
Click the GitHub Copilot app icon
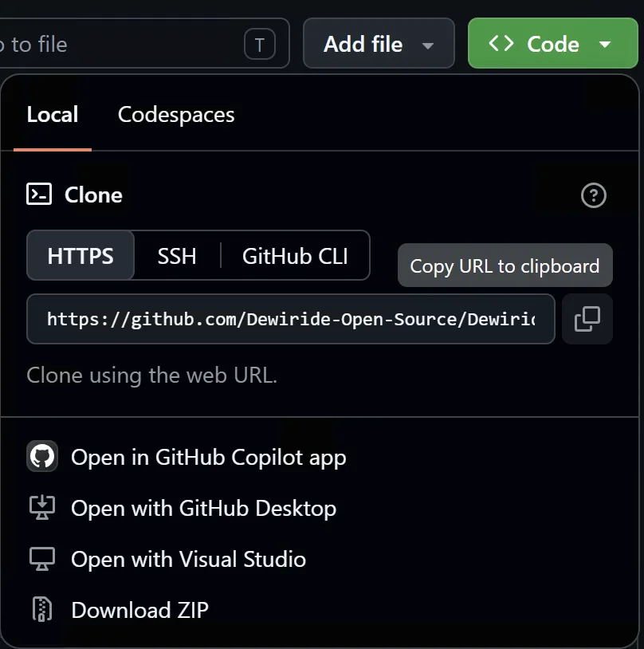coord(42,456)
